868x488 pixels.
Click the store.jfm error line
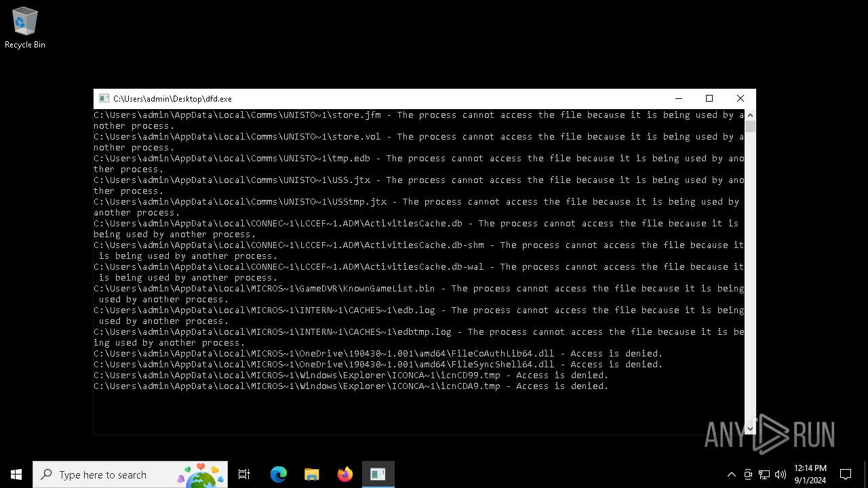pos(418,120)
